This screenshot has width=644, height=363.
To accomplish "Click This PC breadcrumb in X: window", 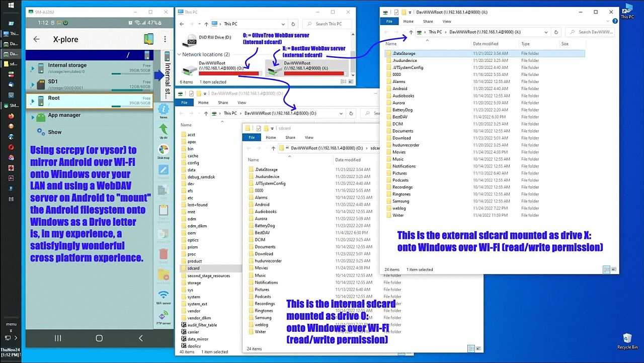I will (x=435, y=32).
